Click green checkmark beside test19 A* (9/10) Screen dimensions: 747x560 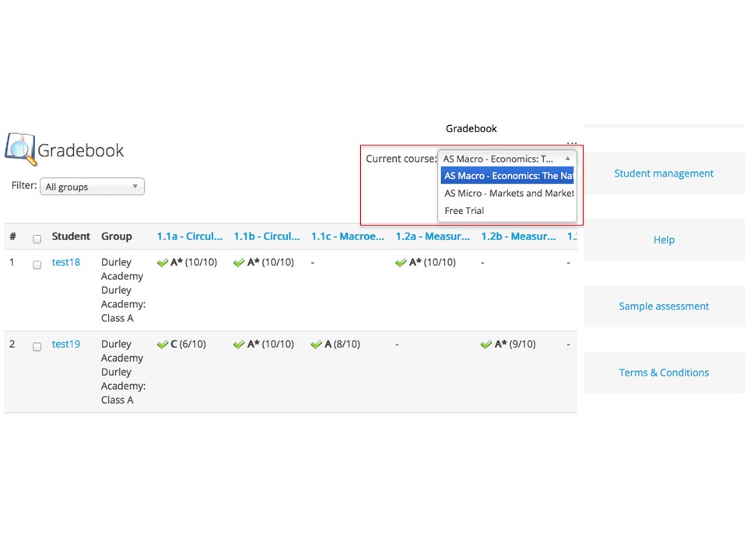click(x=486, y=345)
